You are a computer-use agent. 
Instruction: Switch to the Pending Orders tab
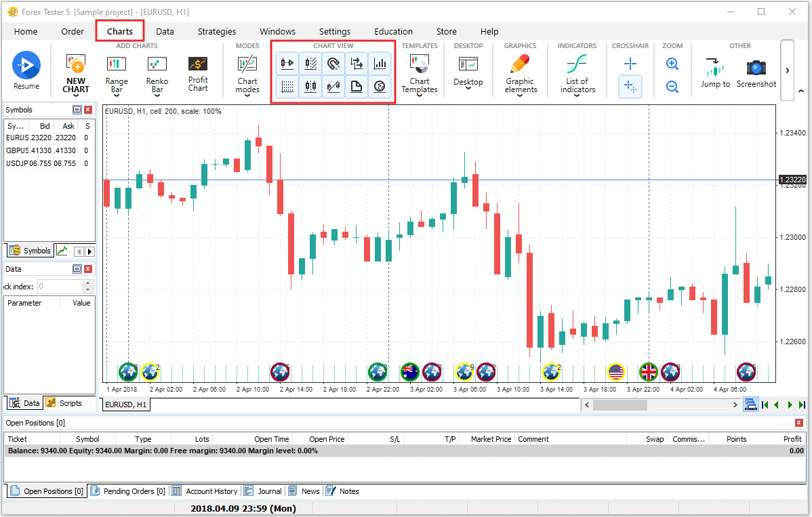click(128, 491)
